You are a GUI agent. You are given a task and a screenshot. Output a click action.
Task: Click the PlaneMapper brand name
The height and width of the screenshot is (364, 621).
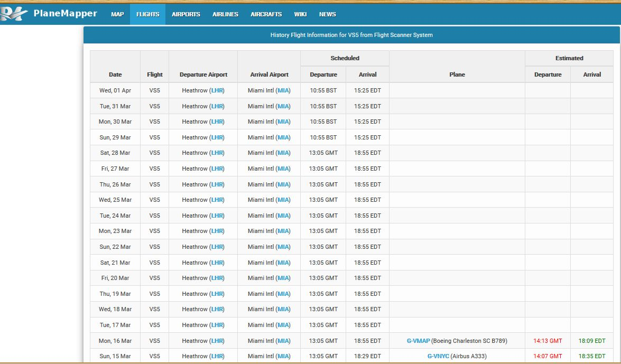tap(66, 13)
